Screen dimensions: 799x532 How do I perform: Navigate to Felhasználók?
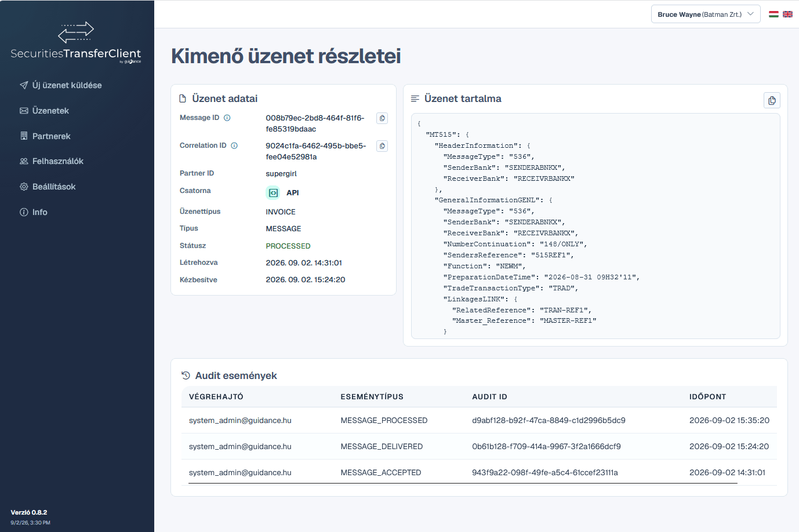click(52, 161)
